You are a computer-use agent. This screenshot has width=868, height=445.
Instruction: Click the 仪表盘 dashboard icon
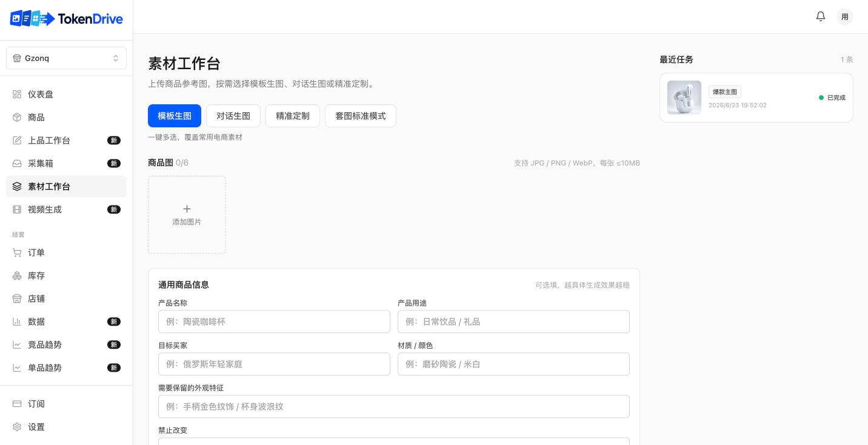tap(17, 95)
